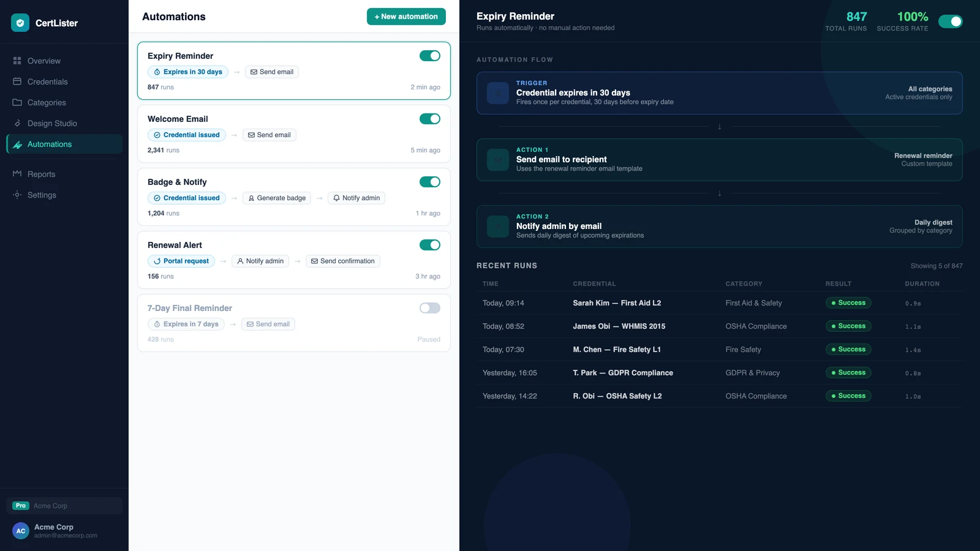Image resolution: width=980 pixels, height=551 pixels.
Task: Turn off the Welcome Email automation toggle
Action: pos(430,119)
